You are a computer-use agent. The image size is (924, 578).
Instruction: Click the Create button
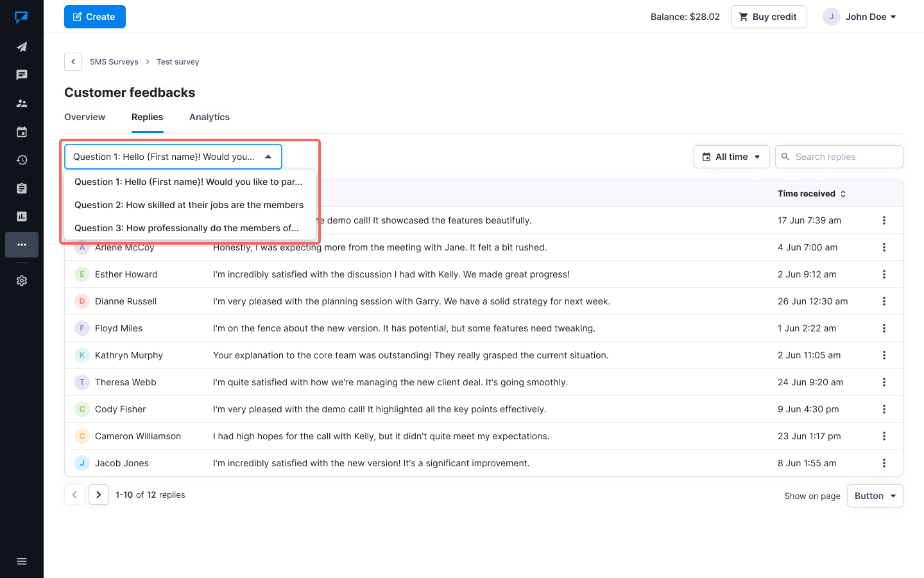coord(94,17)
